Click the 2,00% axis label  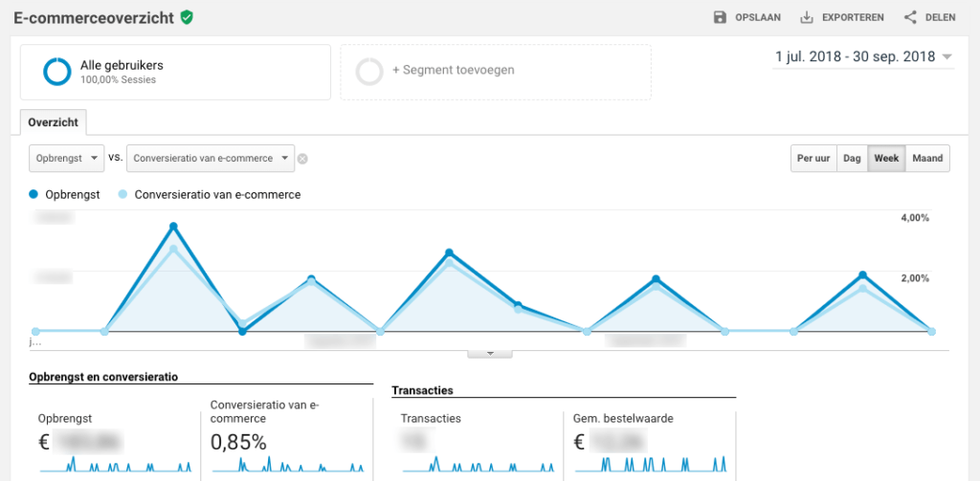point(915,278)
